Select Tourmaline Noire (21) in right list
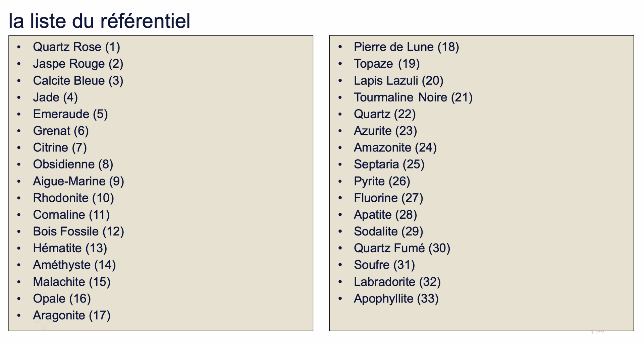Image resolution: width=644 pixels, height=343 pixels. [x=413, y=97]
